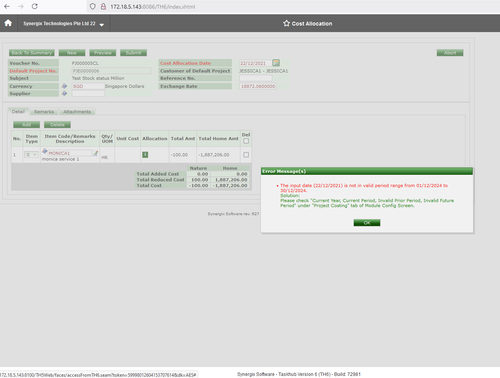The height and width of the screenshot is (378, 500).
Task: Click the shield icon in address bar
Action: (x=93, y=6)
